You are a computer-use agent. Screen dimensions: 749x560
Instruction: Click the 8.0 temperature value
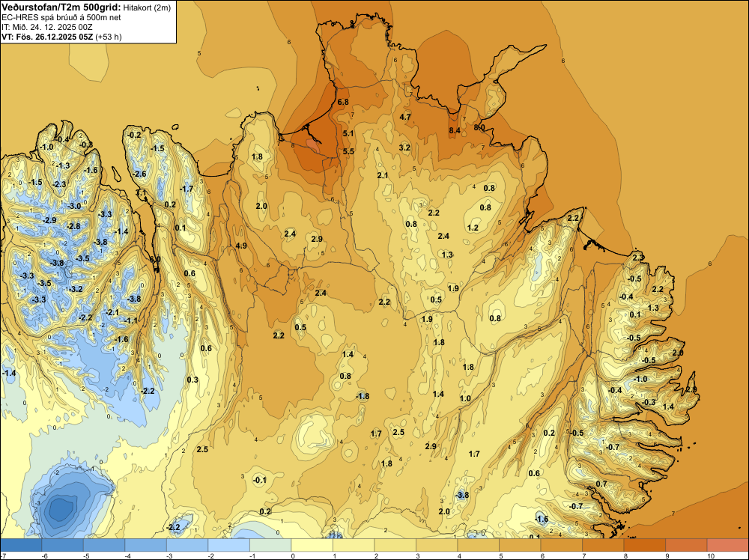click(x=479, y=127)
